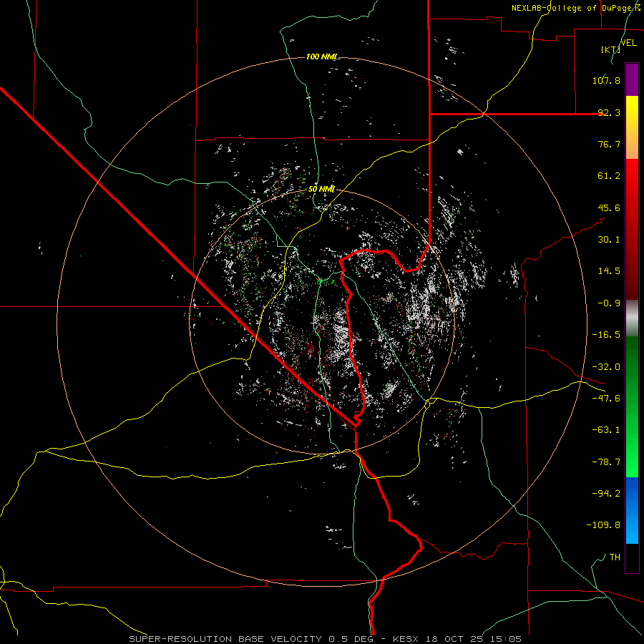The image size is (644, 644).
Task: Click the 50 NMI range ring label
Action: click(x=321, y=190)
